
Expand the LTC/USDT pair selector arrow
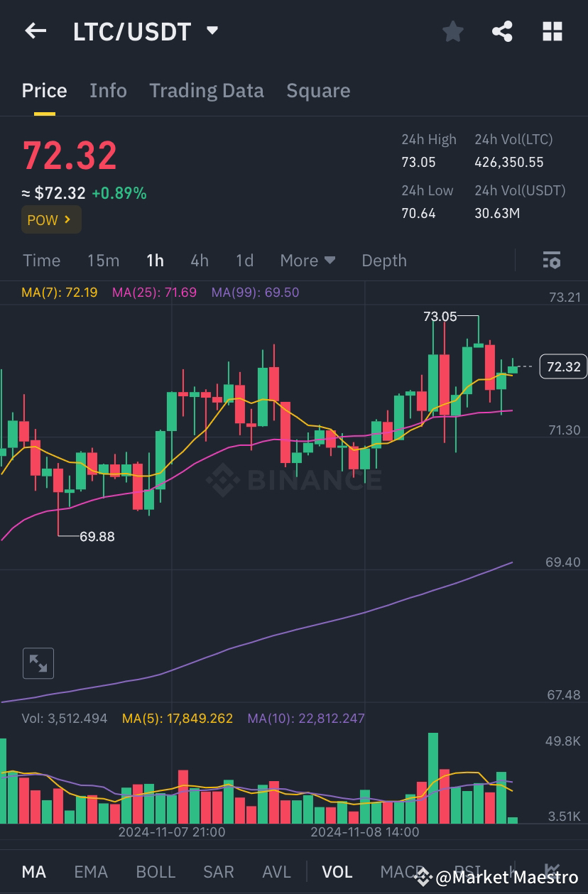tap(212, 31)
